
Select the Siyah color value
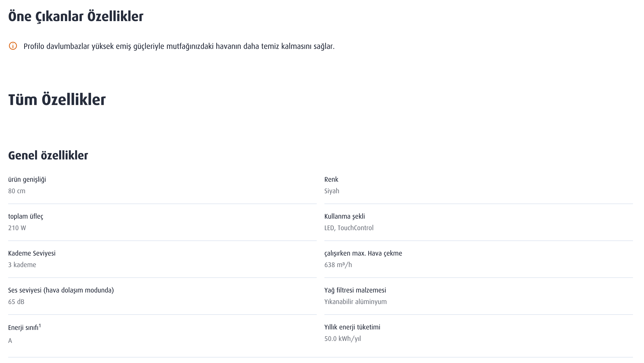point(332,191)
